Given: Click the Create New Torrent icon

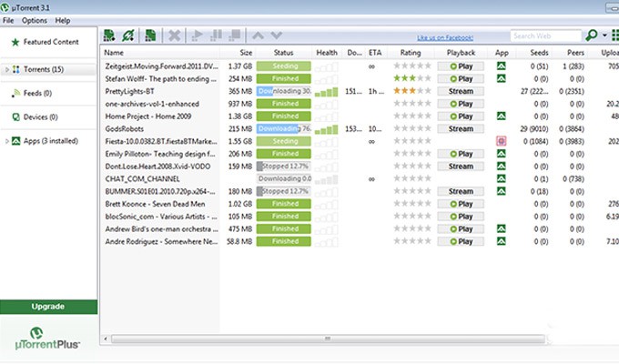Looking at the screenshot, I should click(150, 35).
